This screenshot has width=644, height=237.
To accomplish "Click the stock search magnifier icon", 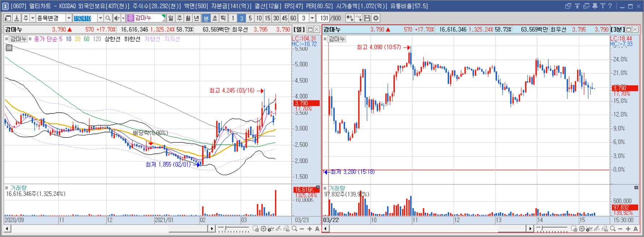I will (108, 18).
